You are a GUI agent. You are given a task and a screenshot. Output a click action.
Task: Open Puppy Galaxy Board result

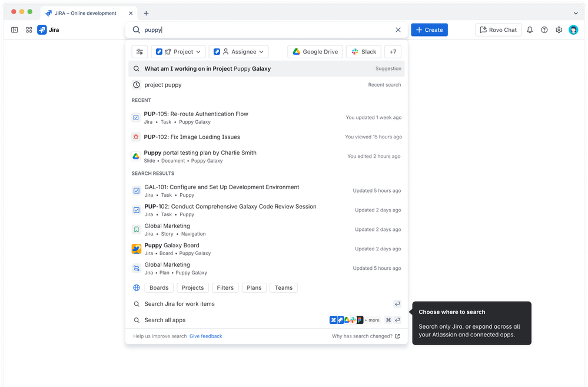coord(266,249)
